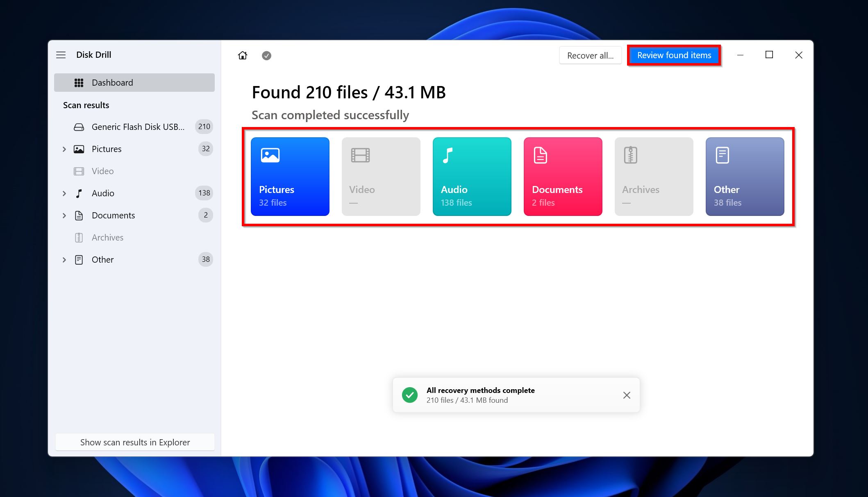Image resolution: width=868 pixels, height=497 pixels.
Task: Expand the Audio scan results
Action: pos(64,193)
